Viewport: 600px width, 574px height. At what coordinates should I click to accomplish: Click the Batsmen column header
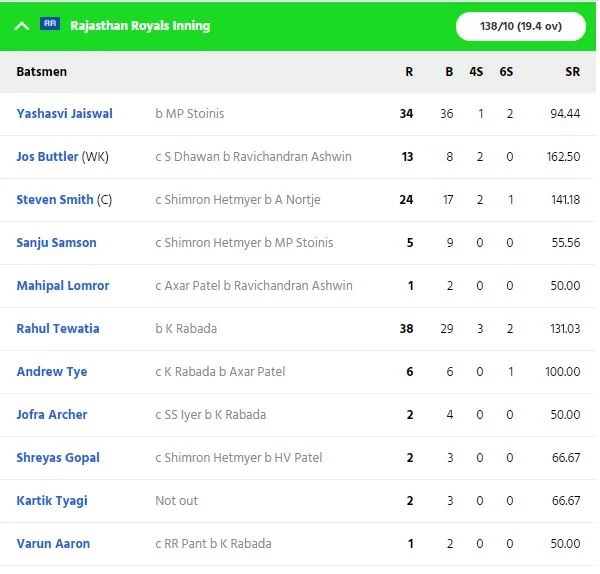(x=41, y=72)
